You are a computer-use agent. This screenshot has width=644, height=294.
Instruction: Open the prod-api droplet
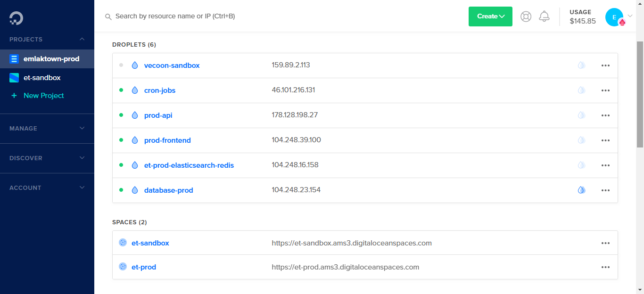pos(158,115)
